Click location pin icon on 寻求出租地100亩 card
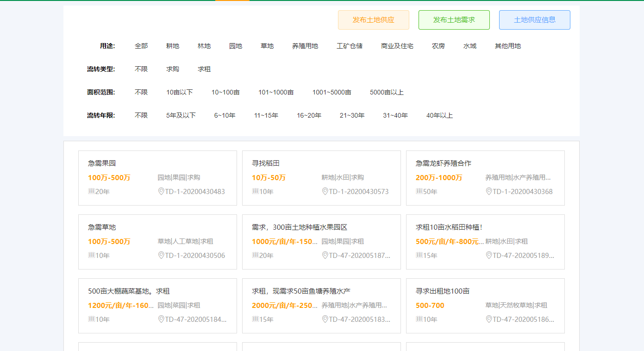The height and width of the screenshot is (351, 644). click(489, 319)
